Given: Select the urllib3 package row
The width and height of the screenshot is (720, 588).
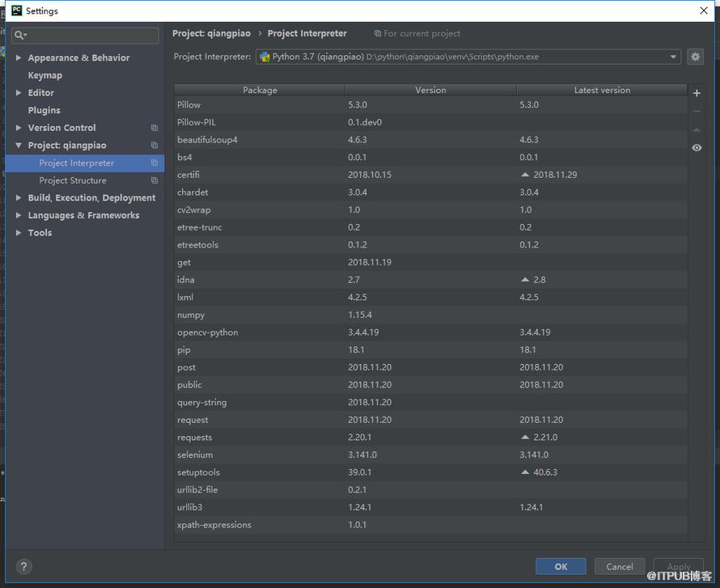Looking at the screenshot, I should tap(430, 507).
